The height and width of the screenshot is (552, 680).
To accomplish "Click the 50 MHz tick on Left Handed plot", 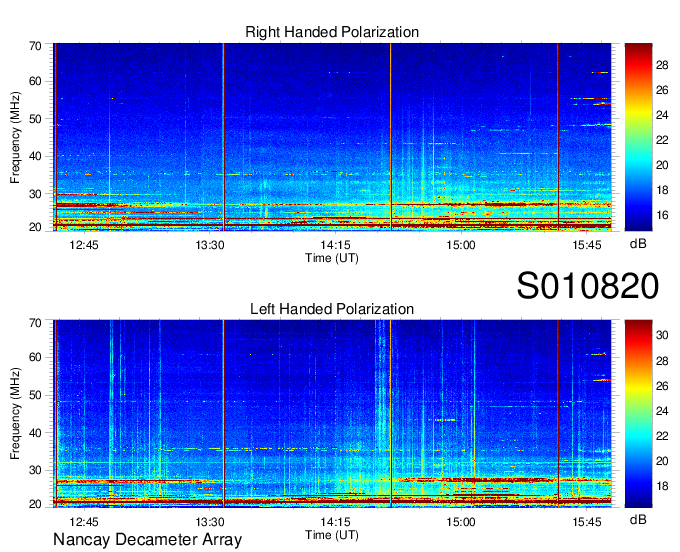I will (x=35, y=395).
